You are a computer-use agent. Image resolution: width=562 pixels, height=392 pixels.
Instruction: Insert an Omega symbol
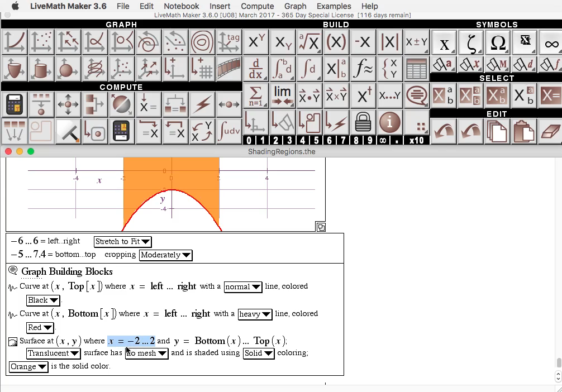click(498, 42)
